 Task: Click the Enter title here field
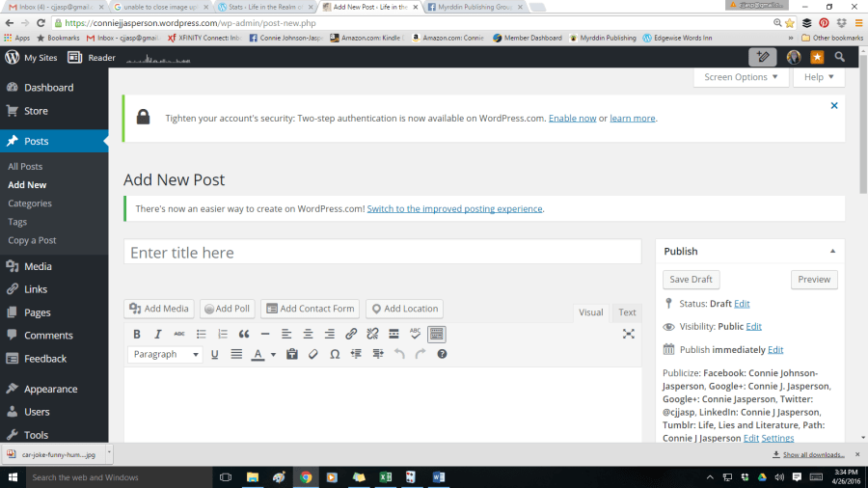click(382, 252)
